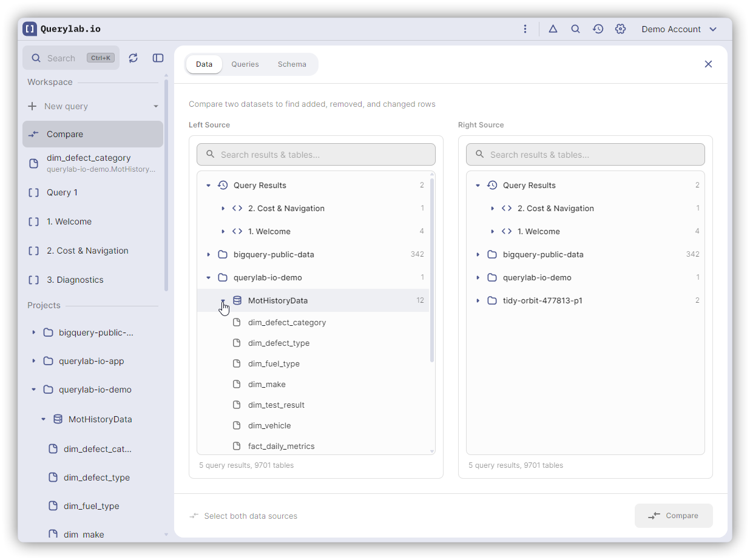This screenshot has width=750, height=560.
Task: Open the New query dropdown arrow
Action: [156, 106]
